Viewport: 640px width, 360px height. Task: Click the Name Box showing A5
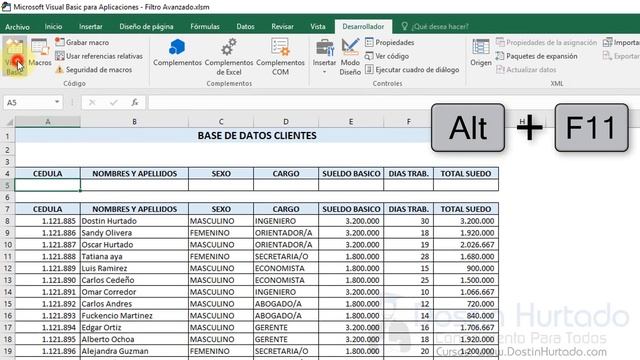pyautogui.click(x=28, y=102)
